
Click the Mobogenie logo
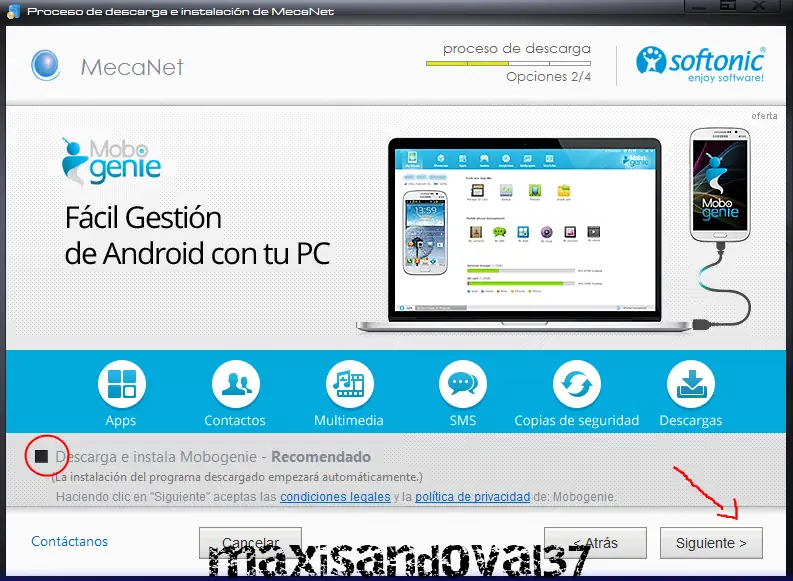point(111,161)
